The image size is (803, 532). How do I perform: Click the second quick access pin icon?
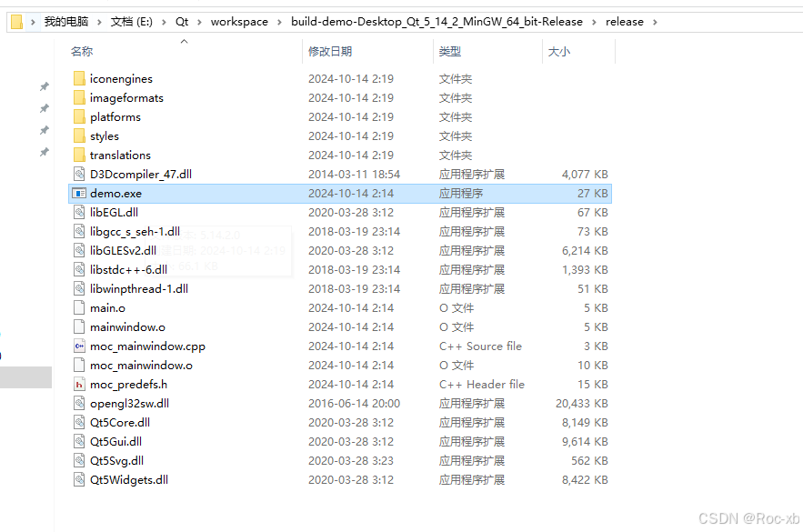pyautogui.click(x=45, y=108)
